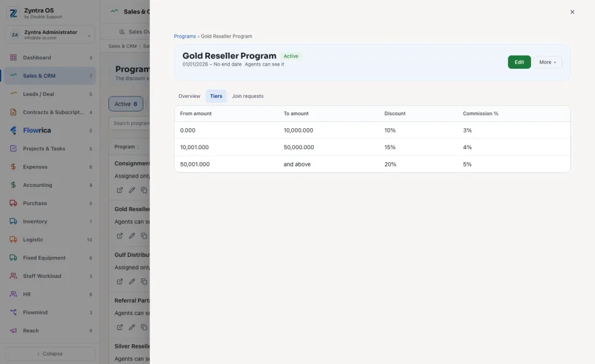Select the Tiers tab

point(216,96)
